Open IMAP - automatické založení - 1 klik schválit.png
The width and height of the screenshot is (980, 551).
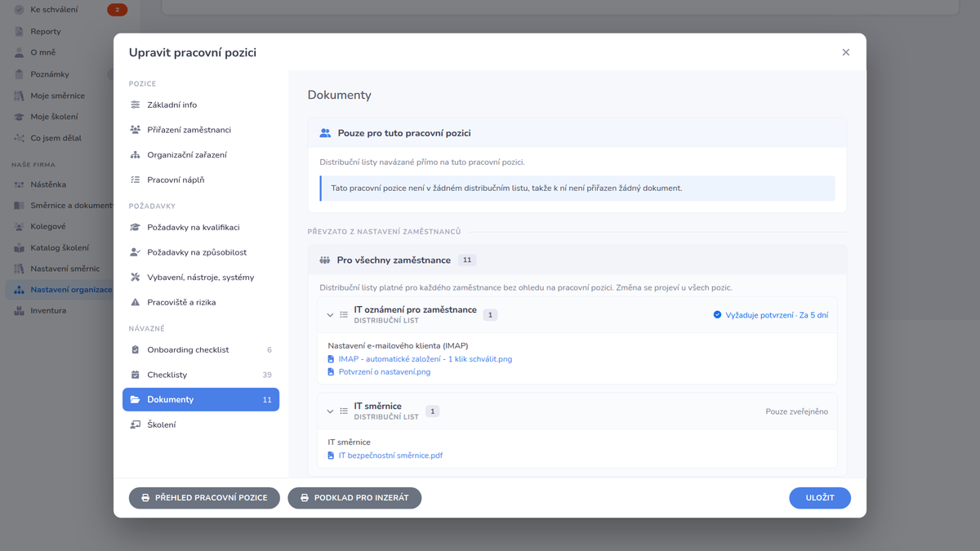click(425, 359)
